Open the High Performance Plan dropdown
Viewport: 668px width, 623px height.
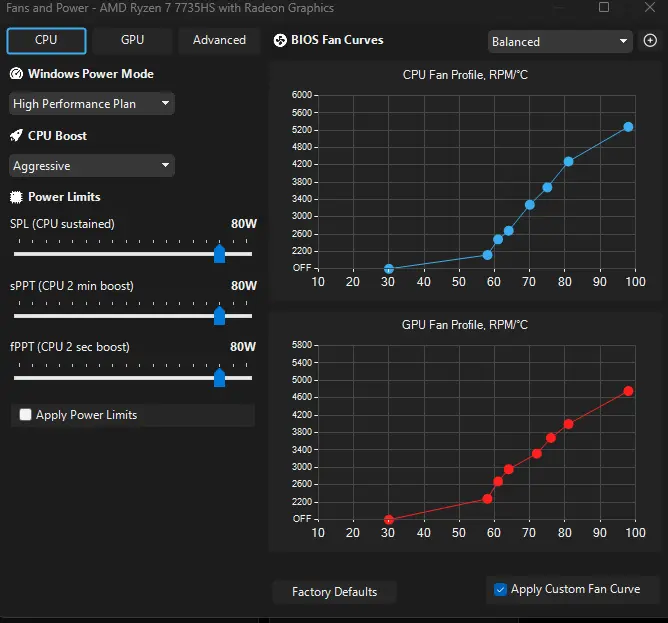pos(92,104)
